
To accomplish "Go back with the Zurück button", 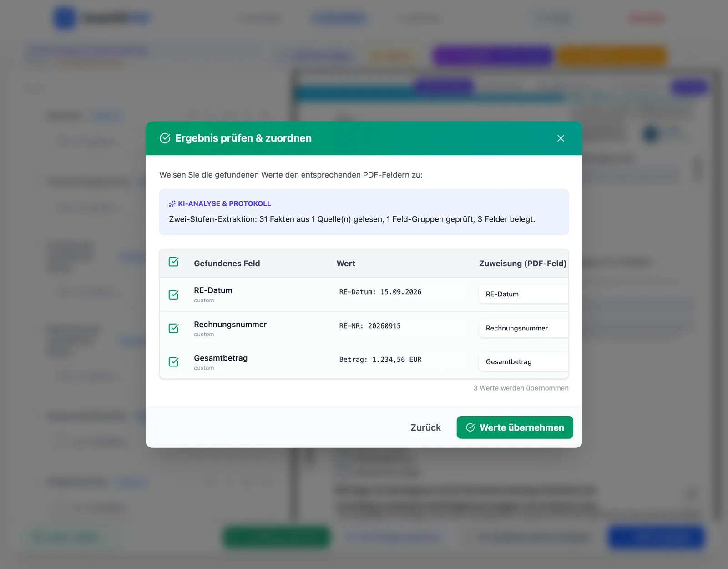I will pos(425,427).
